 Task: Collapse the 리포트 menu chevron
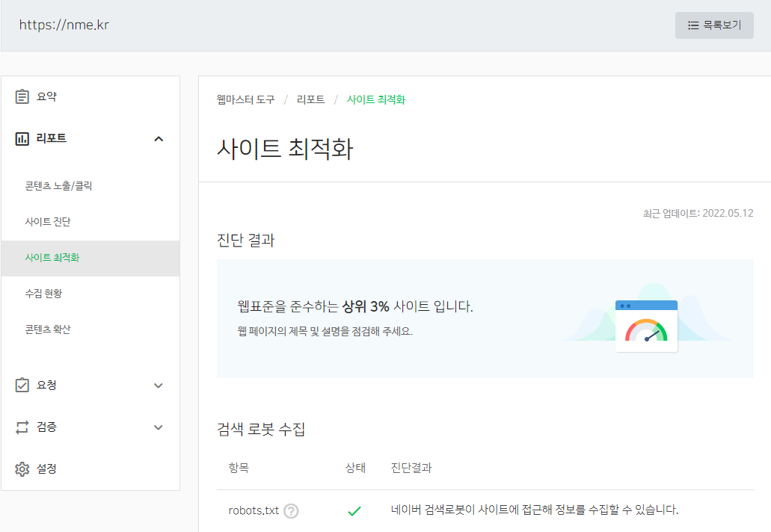[x=159, y=139]
